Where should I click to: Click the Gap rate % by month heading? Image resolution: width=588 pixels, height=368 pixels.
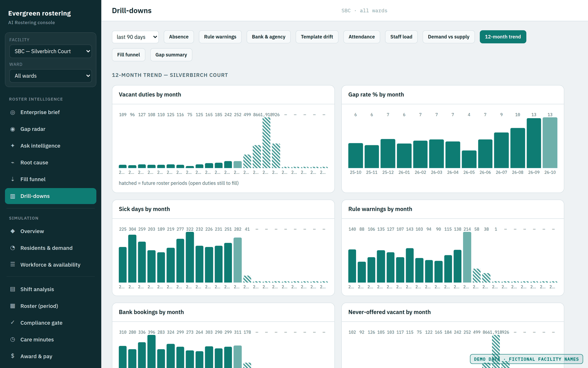(x=376, y=95)
